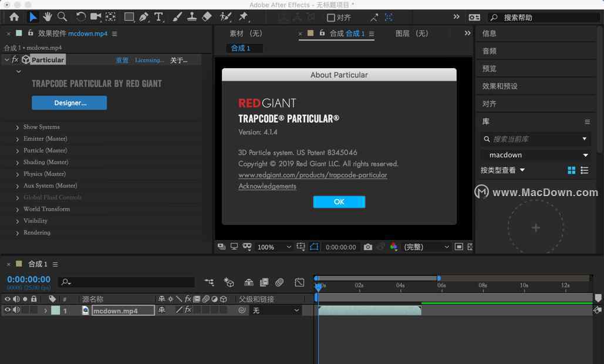Viewport: 604px width, 364px height.
Task: Take a snapshot with the camera icon
Action: 368,247
